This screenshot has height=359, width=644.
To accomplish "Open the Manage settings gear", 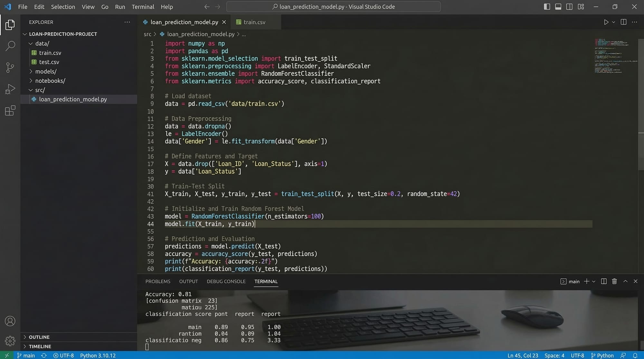I will pyautogui.click(x=10, y=341).
